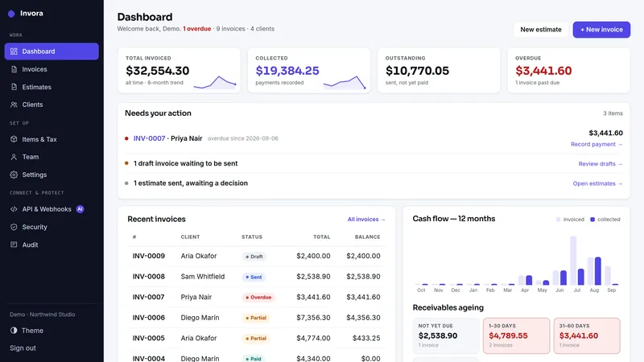Click the 1 overdue text in header
This screenshot has height=362, width=644.
click(x=196, y=29)
